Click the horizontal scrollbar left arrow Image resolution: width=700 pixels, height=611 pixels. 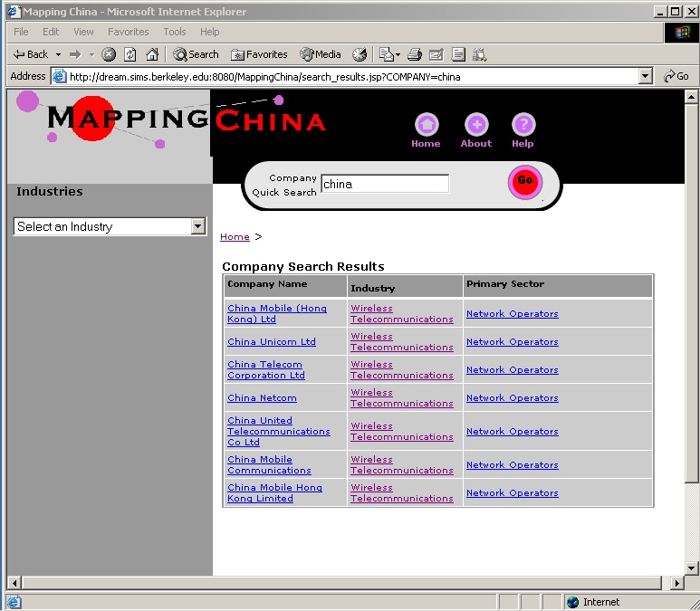point(14,583)
